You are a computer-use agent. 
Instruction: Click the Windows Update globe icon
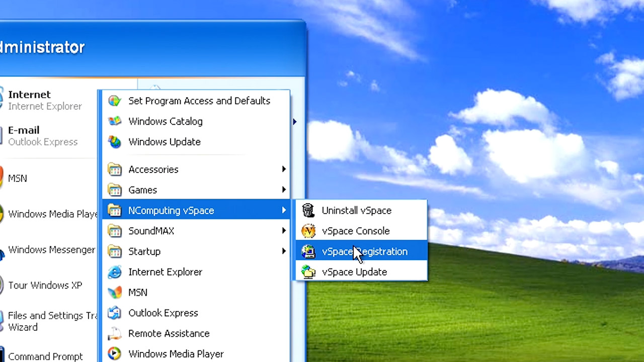tap(115, 142)
